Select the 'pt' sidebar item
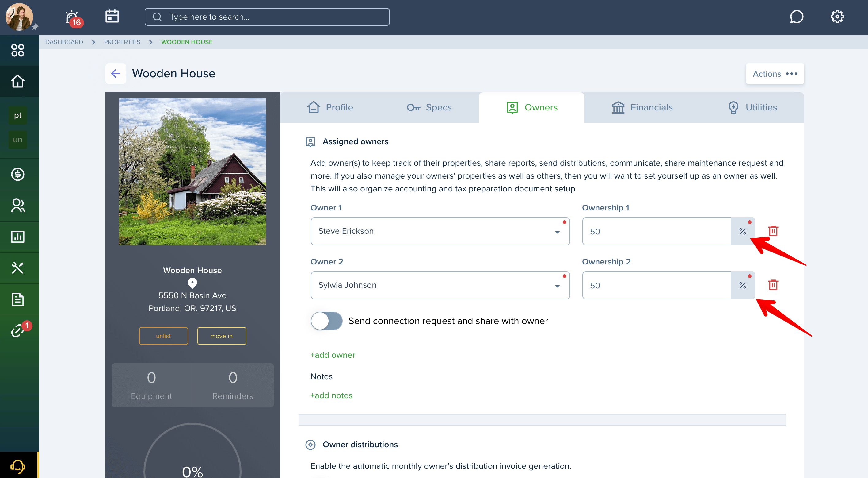This screenshot has width=868, height=478. coord(18,115)
